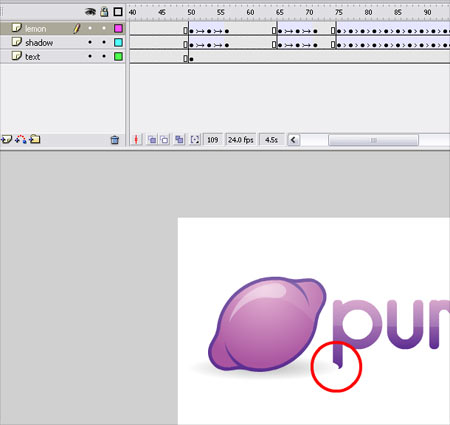The width and height of the screenshot is (450, 425).
Task: Click the shadow layer page icon
Action: (x=17, y=42)
